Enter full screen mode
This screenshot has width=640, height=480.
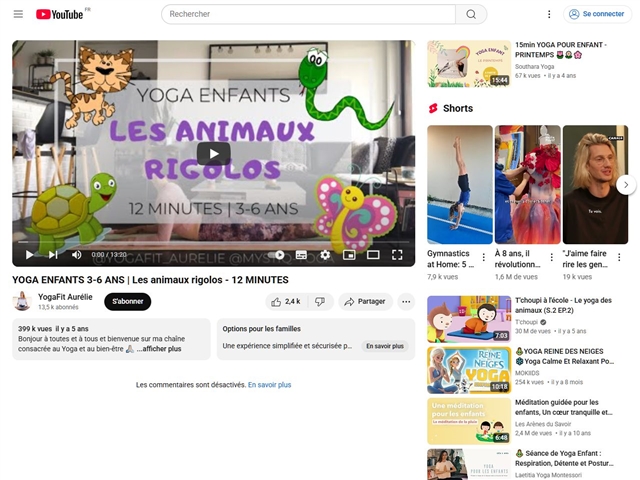397,255
